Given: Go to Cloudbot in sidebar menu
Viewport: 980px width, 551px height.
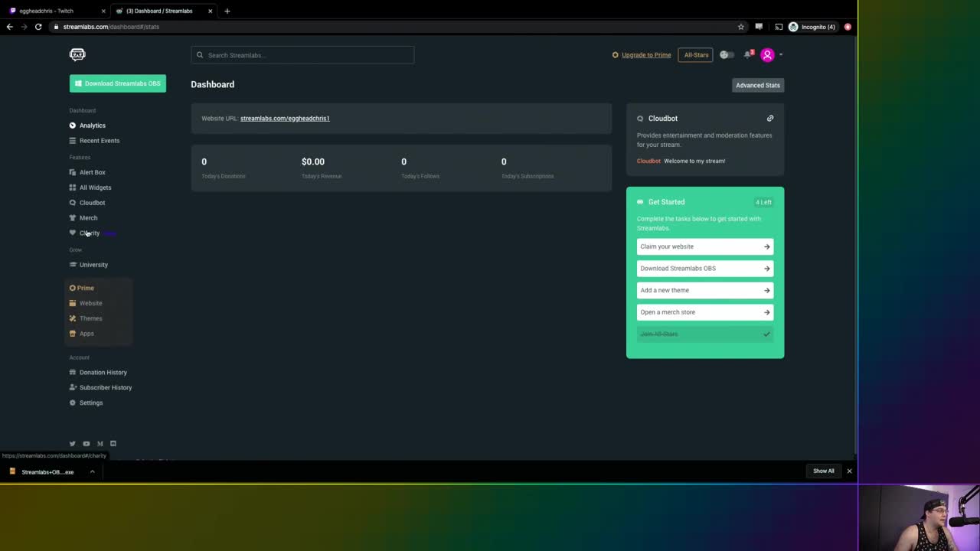Looking at the screenshot, I should click(92, 203).
